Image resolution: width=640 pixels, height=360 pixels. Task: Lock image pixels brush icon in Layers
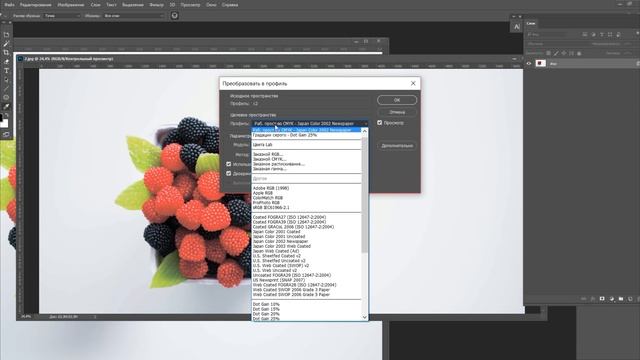click(x=556, y=53)
